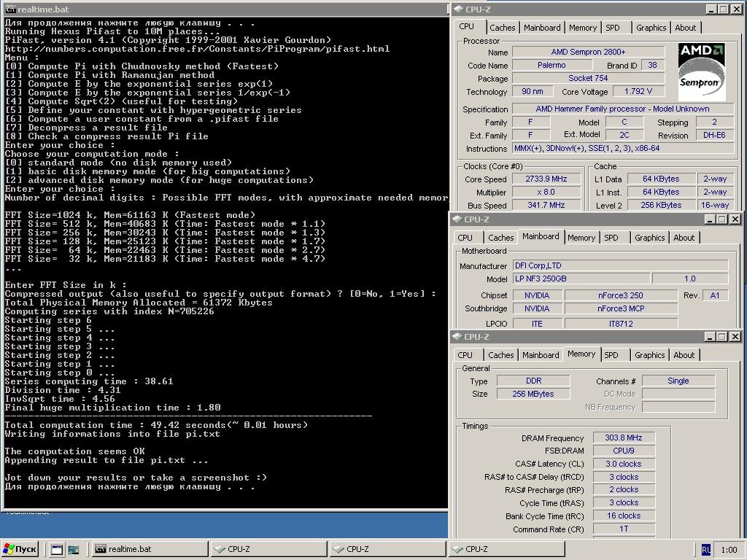This screenshot has width=747, height=560.
Task: Click the Bank Cycle Time value 16 clocks
Action: pyautogui.click(x=624, y=516)
